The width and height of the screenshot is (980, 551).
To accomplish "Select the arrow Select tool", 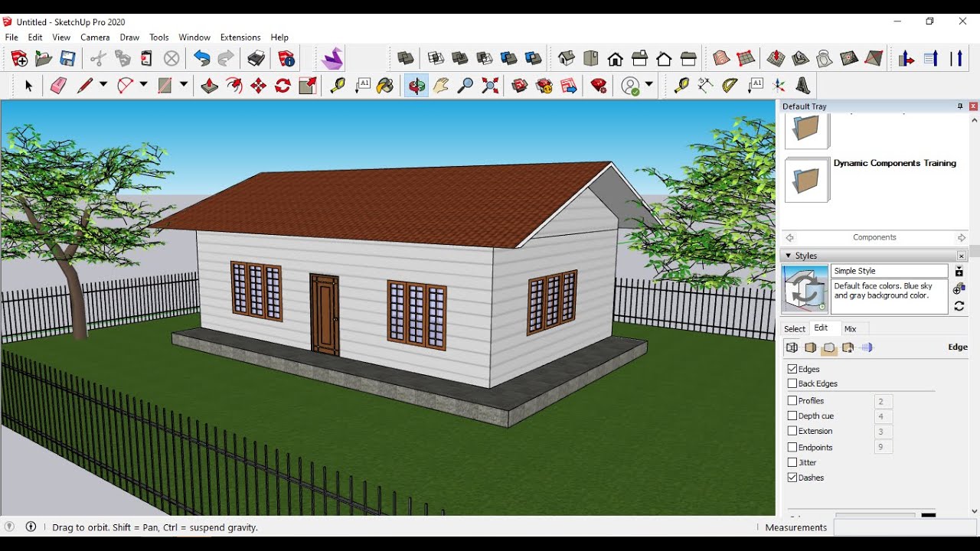I will (28, 86).
